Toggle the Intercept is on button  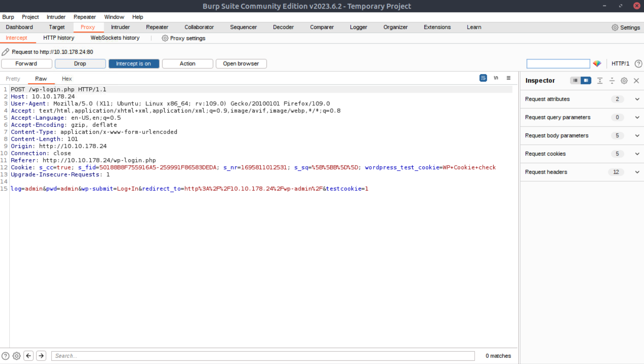pos(134,63)
